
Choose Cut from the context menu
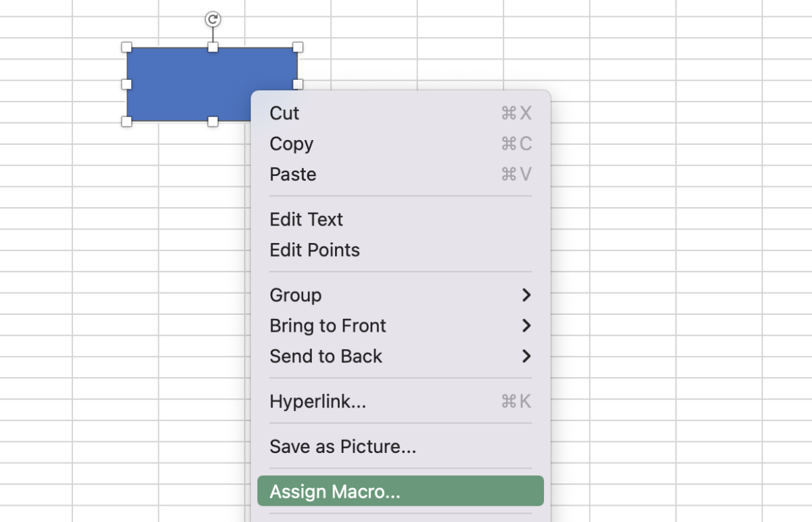coord(285,113)
